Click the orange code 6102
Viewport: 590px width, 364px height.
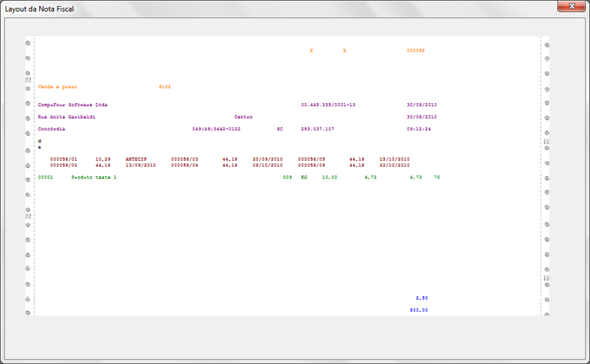pyautogui.click(x=164, y=86)
